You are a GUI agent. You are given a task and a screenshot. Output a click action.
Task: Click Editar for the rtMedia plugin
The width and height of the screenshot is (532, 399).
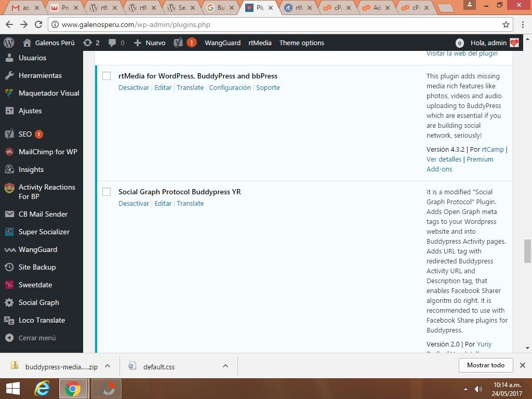(x=163, y=87)
